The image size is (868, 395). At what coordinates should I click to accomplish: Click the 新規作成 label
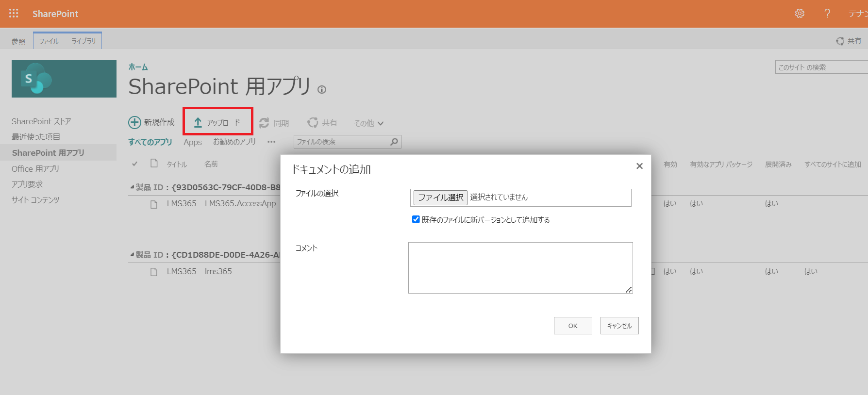[x=159, y=122]
